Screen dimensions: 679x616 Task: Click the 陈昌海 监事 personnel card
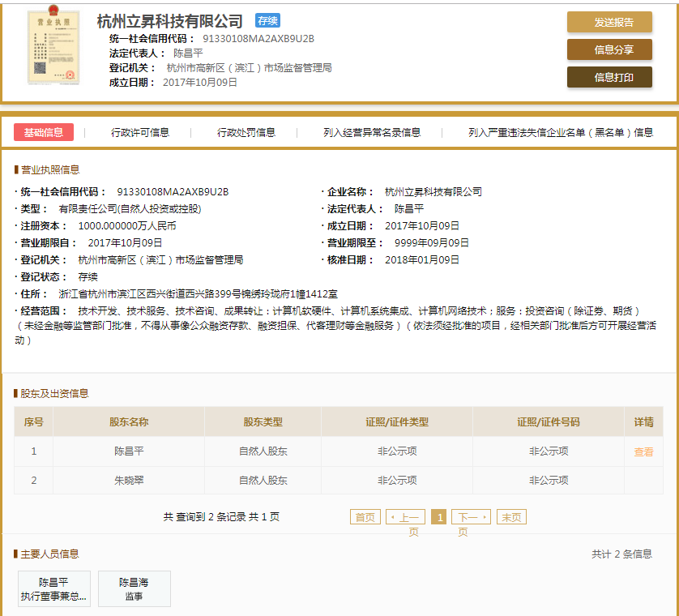(134, 588)
